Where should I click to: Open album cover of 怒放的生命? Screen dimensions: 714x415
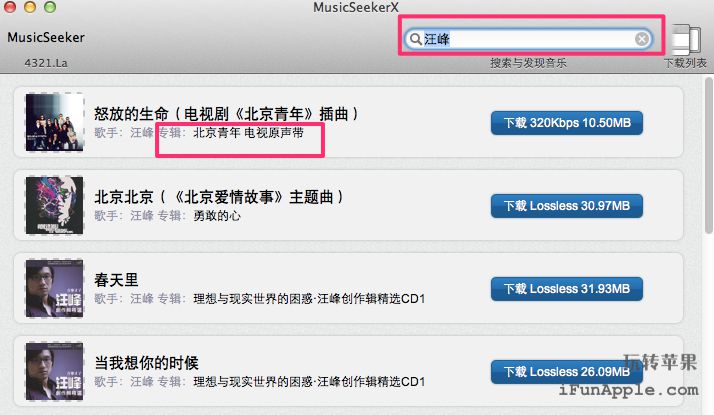coord(54,122)
